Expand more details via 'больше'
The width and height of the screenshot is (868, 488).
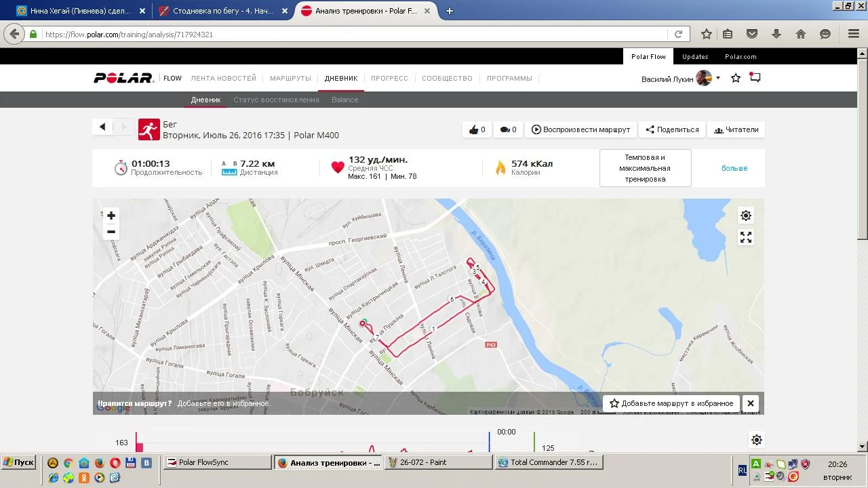734,168
